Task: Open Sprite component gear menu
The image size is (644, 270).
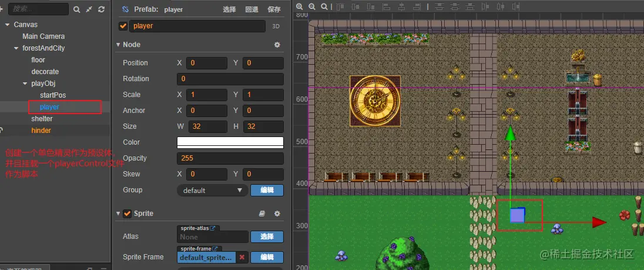Action: pos(277,214)
